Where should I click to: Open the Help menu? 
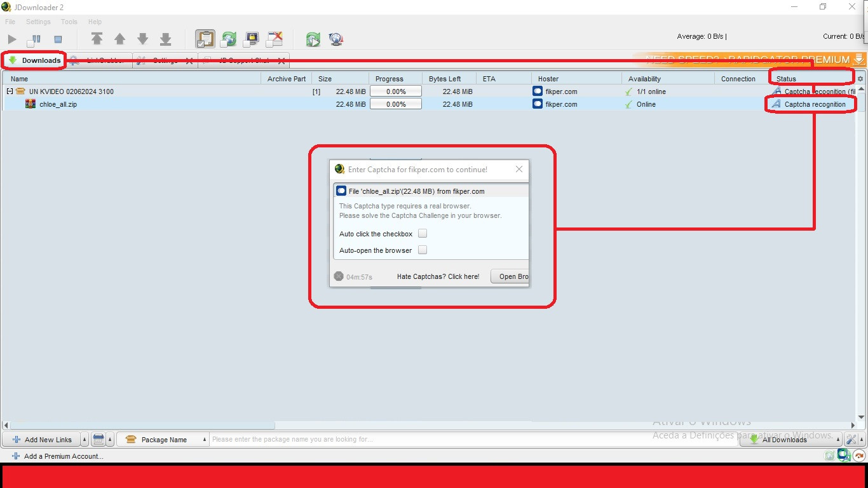[95, 22]
